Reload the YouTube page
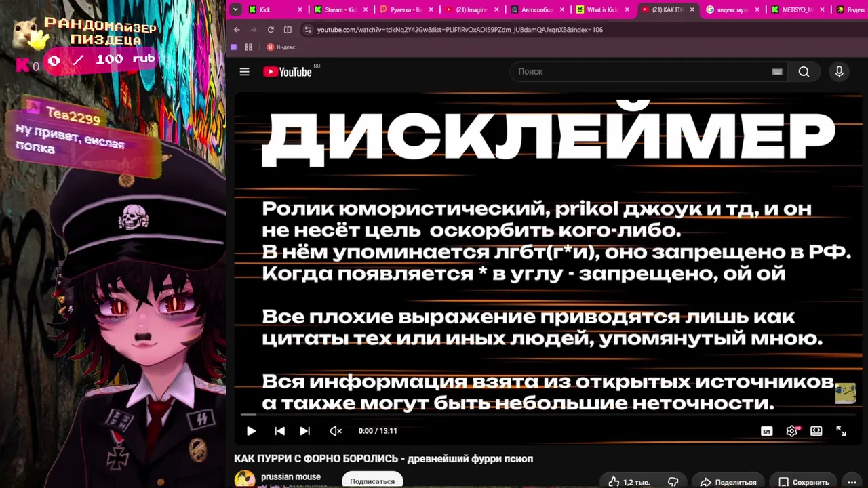 point(271,30)
